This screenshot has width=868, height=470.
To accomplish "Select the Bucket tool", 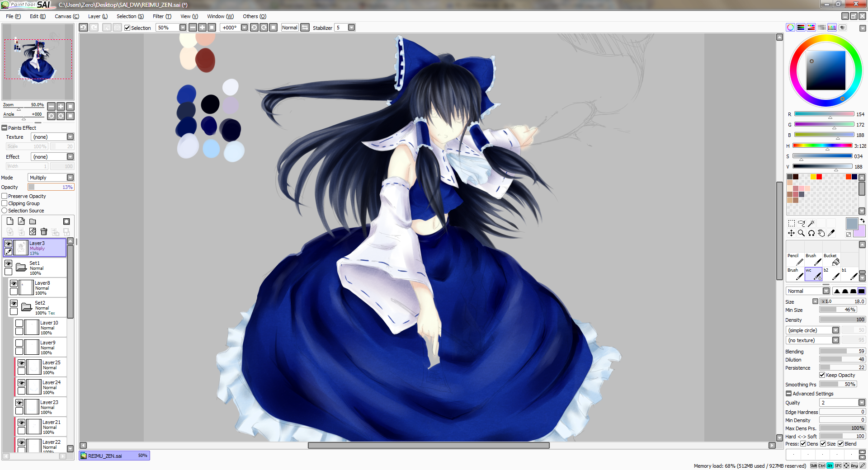I will (831, 259).
